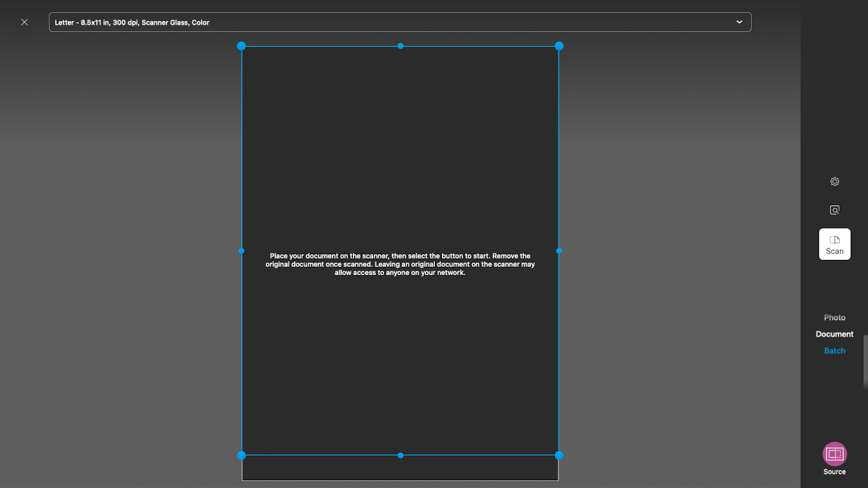Click the left edge middle crop handle

click(241, 251)
